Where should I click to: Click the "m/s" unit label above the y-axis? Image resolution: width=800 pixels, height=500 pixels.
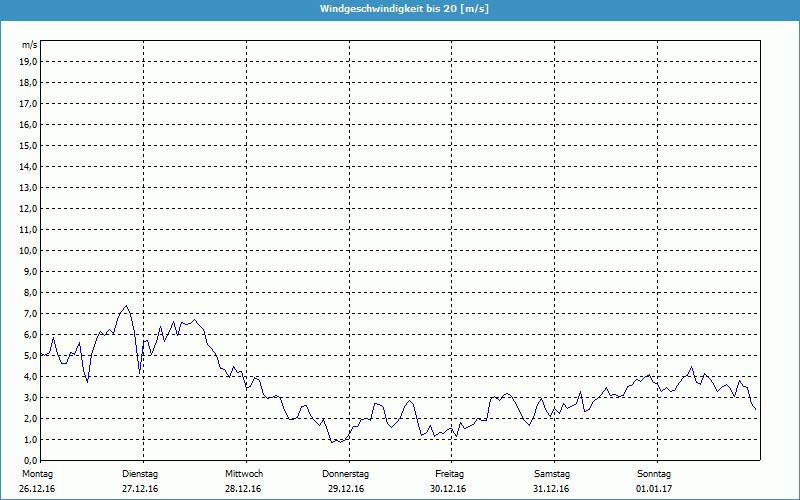point(30,45)
